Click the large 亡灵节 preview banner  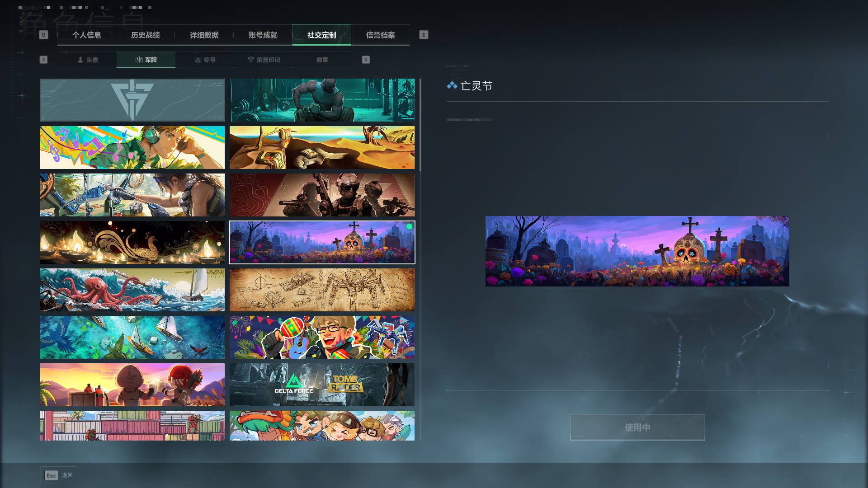click(637, 251)
